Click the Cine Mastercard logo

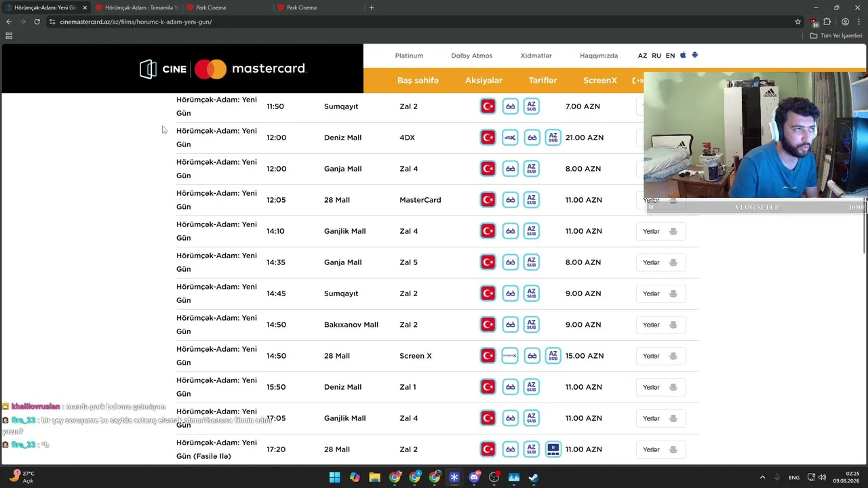223,69
